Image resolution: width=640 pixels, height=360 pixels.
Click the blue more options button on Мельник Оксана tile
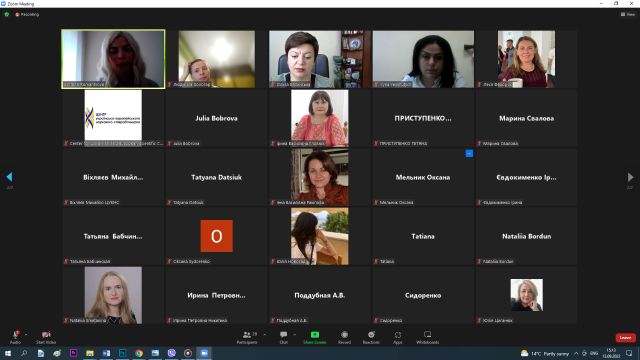(469, 153)
